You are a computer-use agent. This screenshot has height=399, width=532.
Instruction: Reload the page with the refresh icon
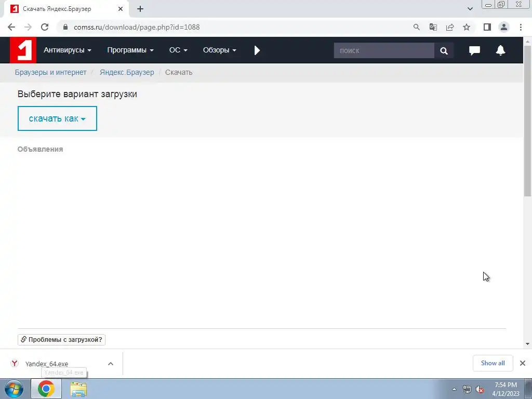pos(45,27)
